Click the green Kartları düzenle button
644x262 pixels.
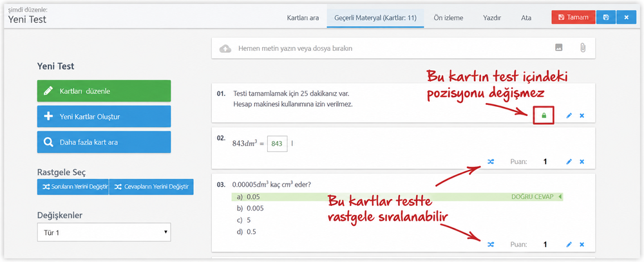pyautogui.click(x=104, y=91)
